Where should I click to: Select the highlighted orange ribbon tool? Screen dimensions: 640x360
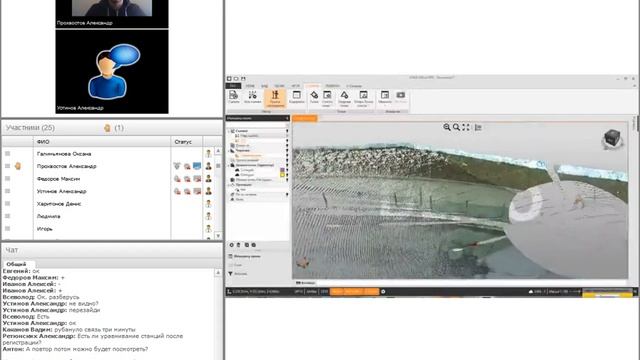pyautogui.click(x=275, y=98)
